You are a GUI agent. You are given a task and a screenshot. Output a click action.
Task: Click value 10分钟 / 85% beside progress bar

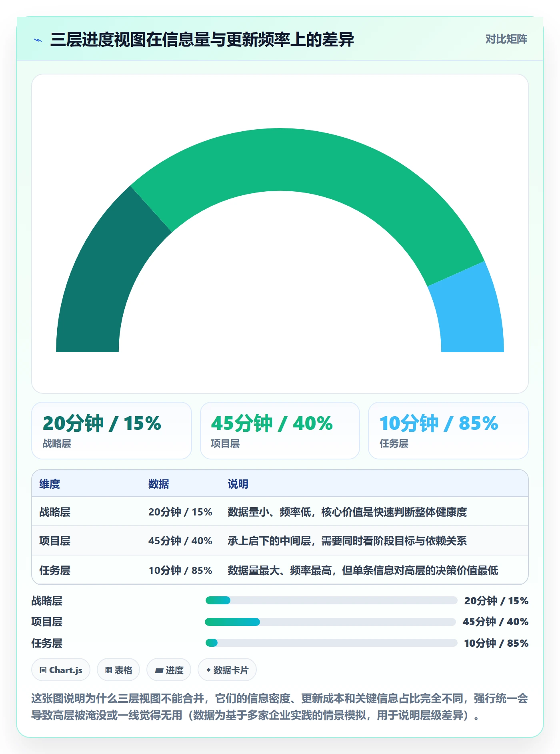click(496, 643)
